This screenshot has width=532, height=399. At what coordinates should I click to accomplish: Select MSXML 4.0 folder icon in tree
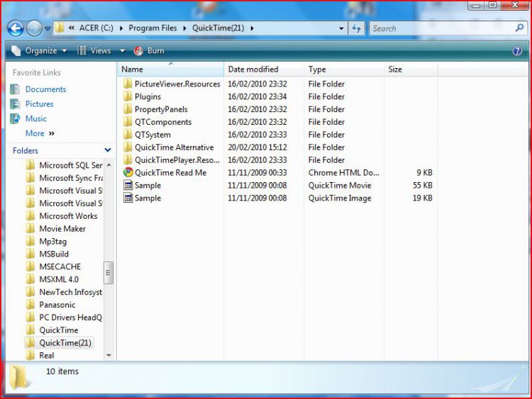(x=31, y=279)
